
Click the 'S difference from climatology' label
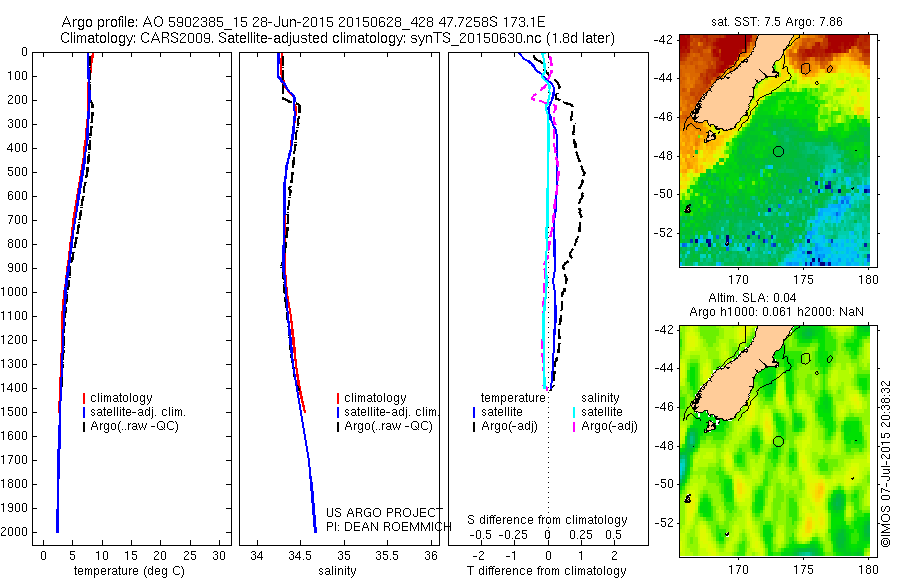tap(547, 520)
